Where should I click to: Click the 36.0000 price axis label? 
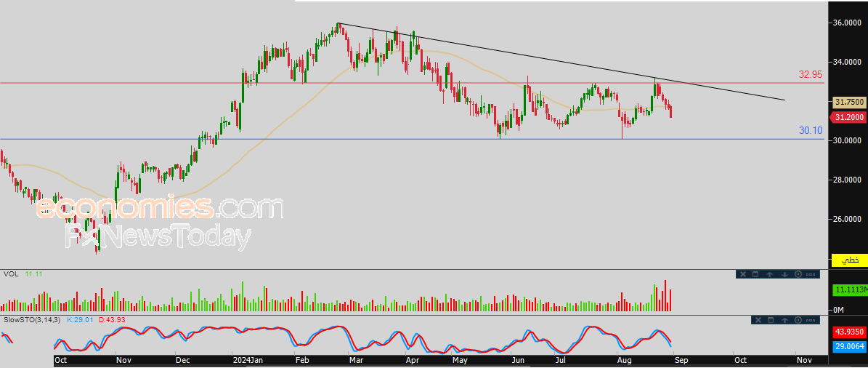846,23
